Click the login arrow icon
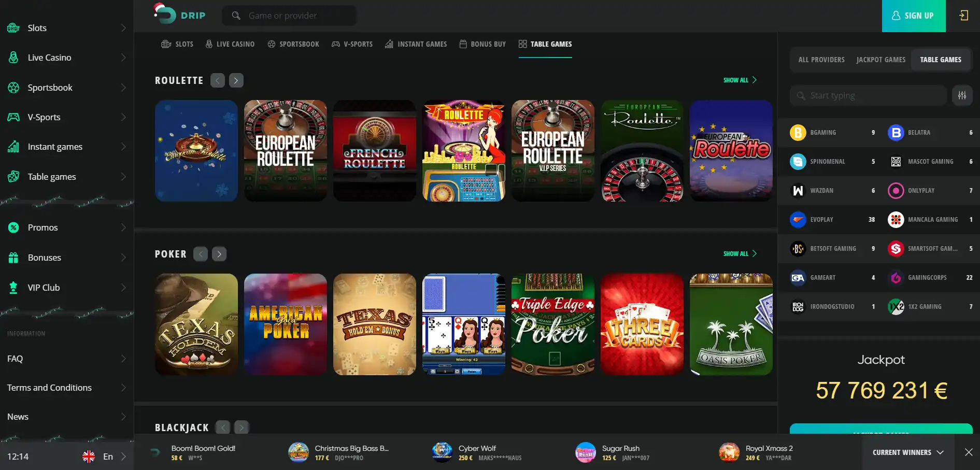This screenshot has height=470, width=980. [x=963, y=16]
